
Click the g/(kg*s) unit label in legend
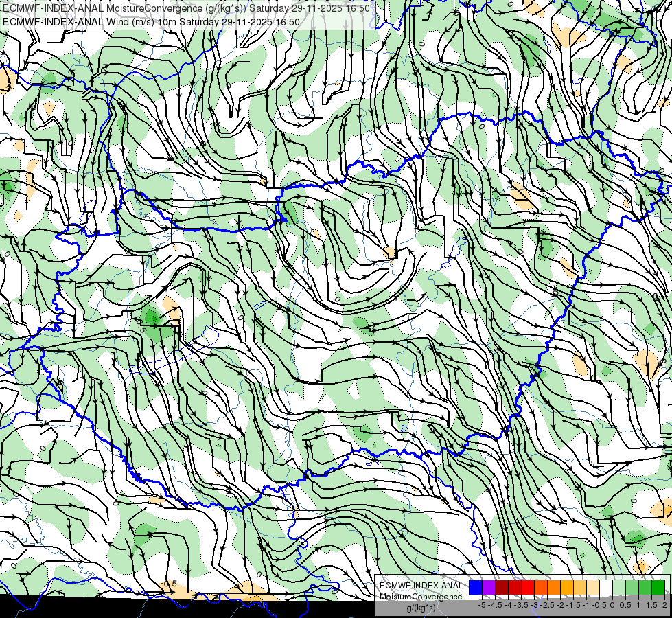[421, 608]
